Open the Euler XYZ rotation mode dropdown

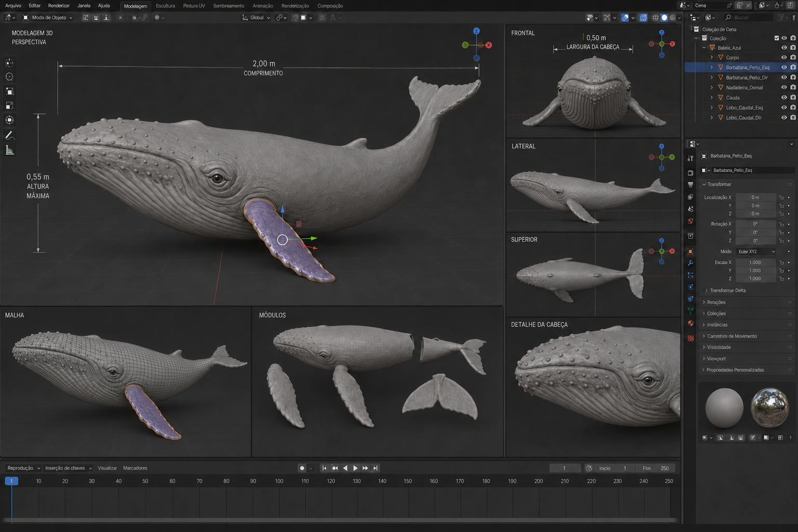click(756, 251)
